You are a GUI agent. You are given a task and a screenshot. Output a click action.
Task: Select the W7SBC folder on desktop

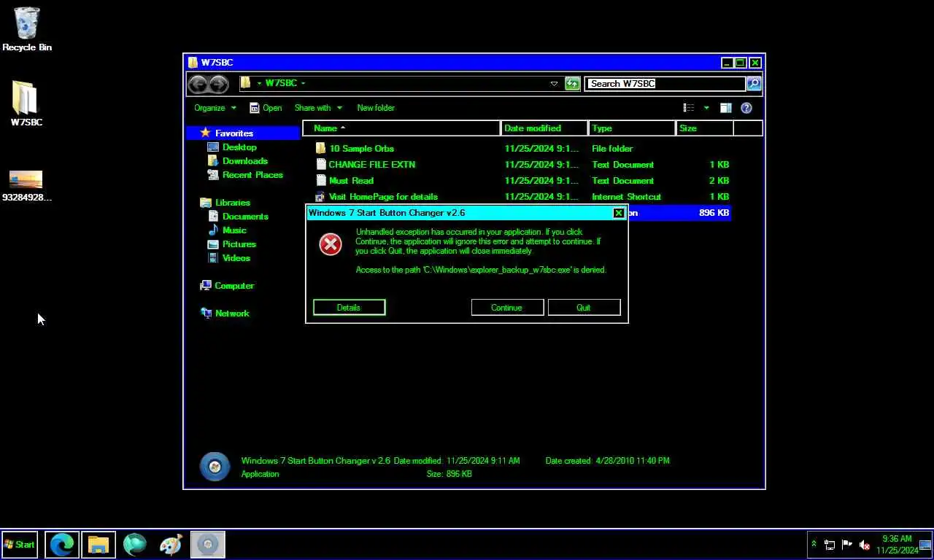26,98
